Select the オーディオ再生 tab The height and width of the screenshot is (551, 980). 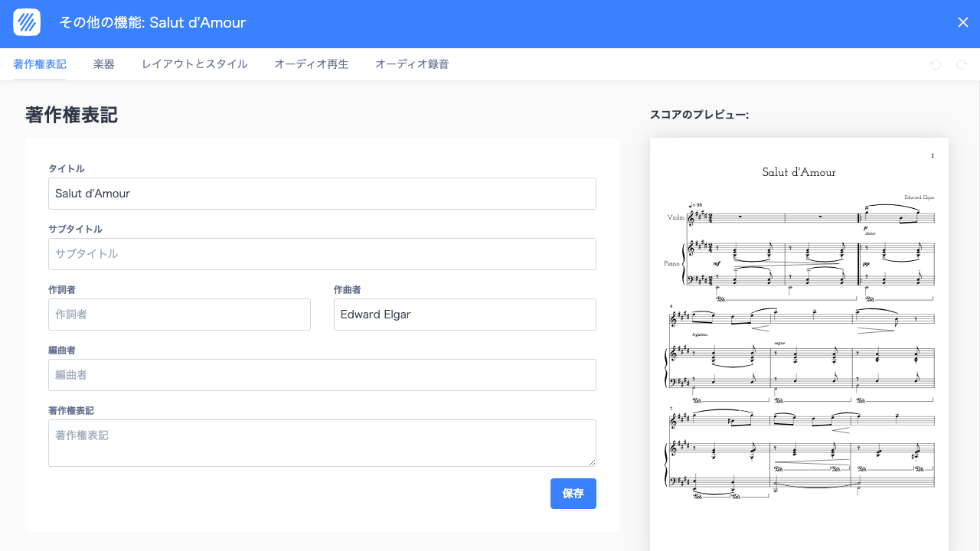pos(311,64)
